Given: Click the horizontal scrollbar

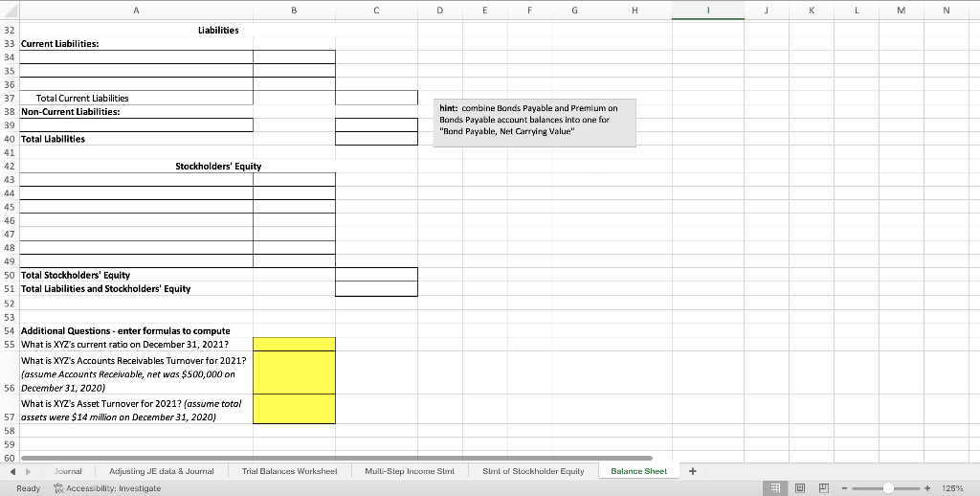Looking at the screenshot, I should (x=336, y=458).
